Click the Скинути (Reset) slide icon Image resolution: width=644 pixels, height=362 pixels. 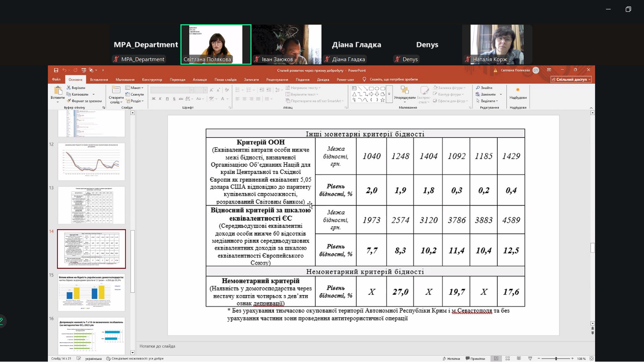click(128, 95)
